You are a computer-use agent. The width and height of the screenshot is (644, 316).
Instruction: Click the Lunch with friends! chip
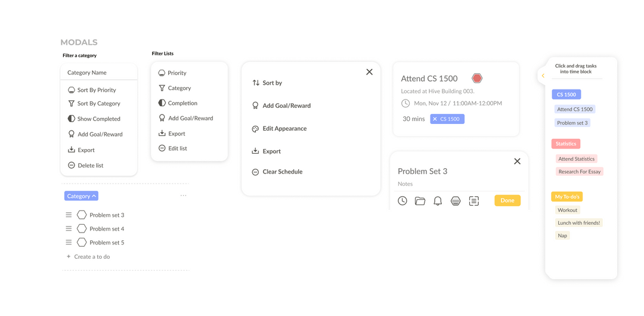point(578,223)
